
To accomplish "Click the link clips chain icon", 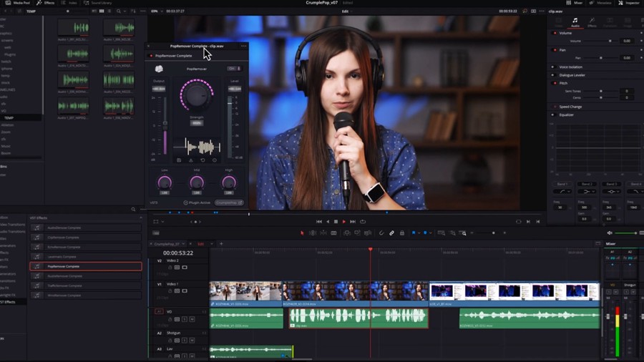I will coord(392,233).
